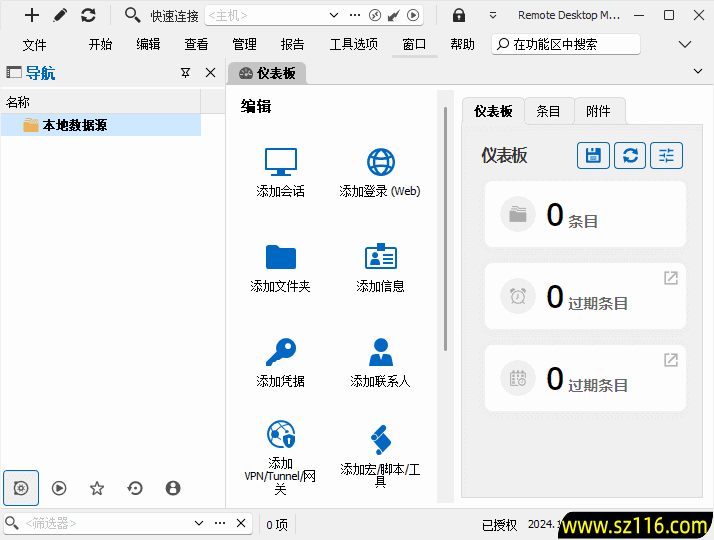Open the 窗口 ribbon tab
The width and height of the screenshot is (714, 540).
coord(414,45)
